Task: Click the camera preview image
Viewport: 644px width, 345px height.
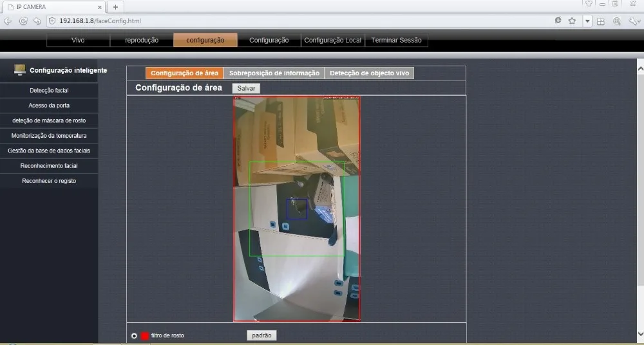Action: point(297,209)
